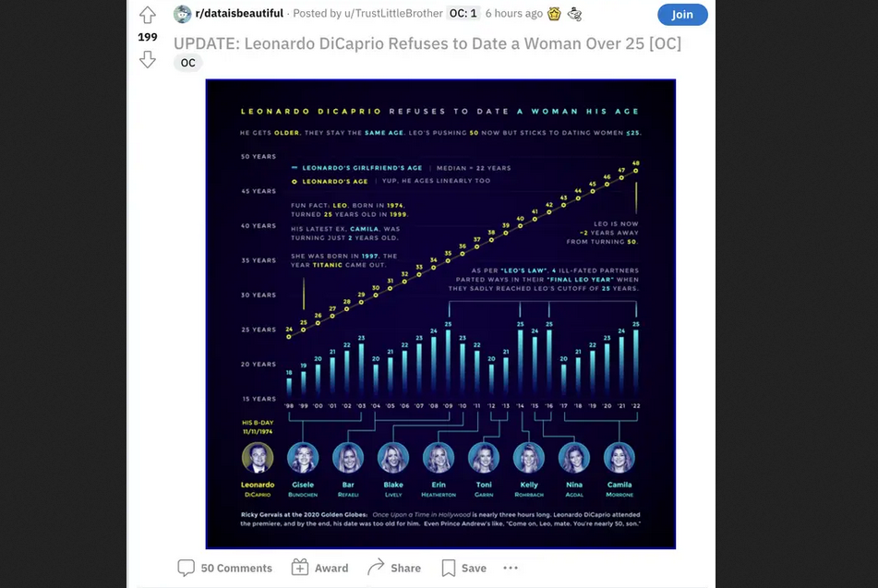Click the Award gift icon
The width and height of the screenshot is (878, 588).
tap(299, 568)
